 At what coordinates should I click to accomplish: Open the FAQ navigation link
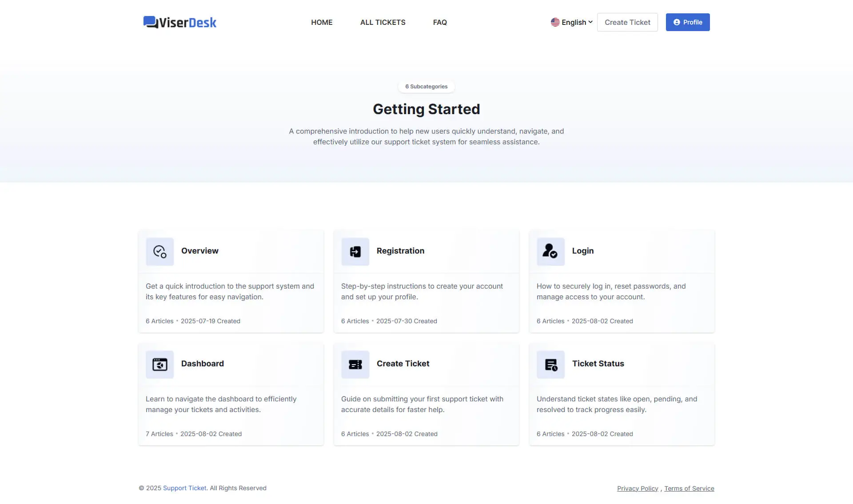tap(440, 22)
